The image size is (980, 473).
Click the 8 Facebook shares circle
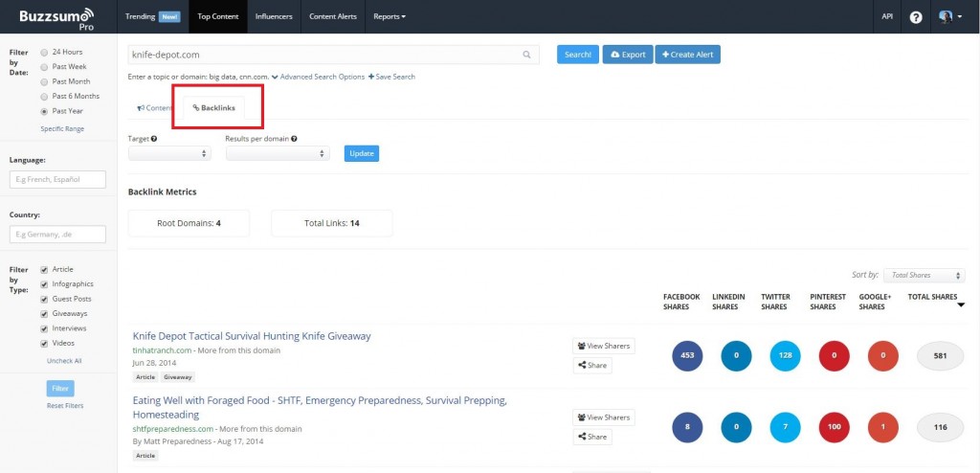pos(687,428)
